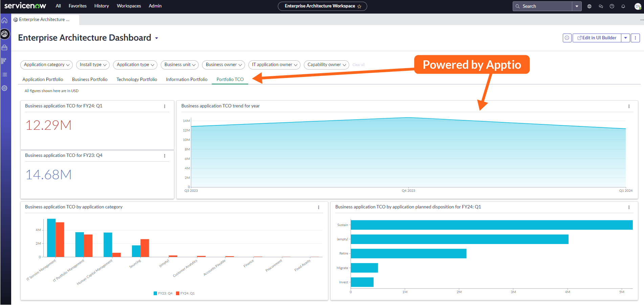644x305 pixels.
Task: Open options menu for FY23: Q4 TCO card
Action: 165,156
